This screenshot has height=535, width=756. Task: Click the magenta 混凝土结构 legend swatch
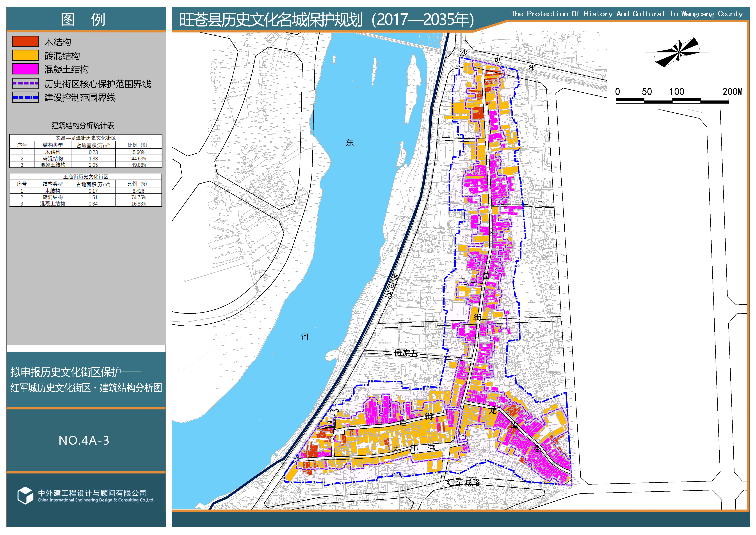point(25,69)
